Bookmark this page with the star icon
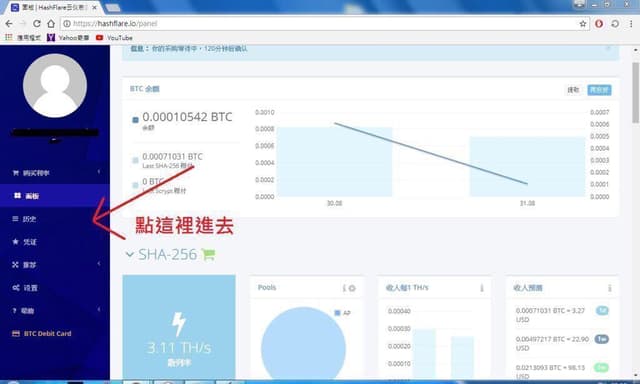The height and width of the screenshot is (384, 640). (583, 24)
